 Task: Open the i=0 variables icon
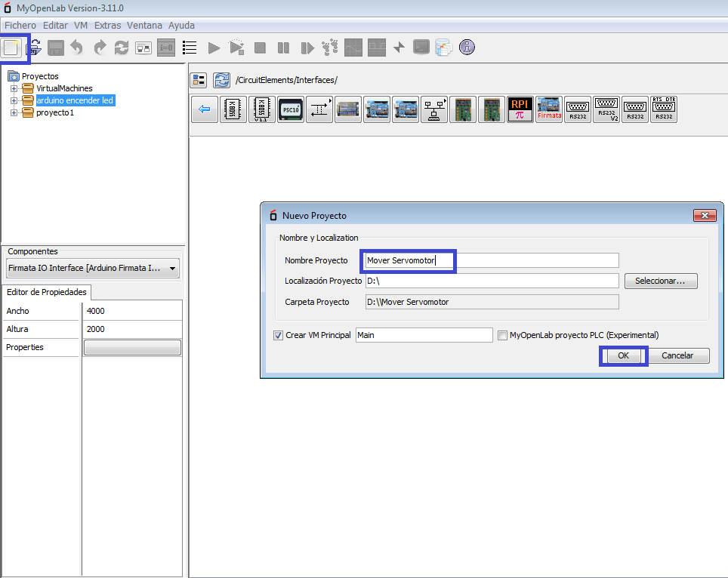click(x=166, y=48)
